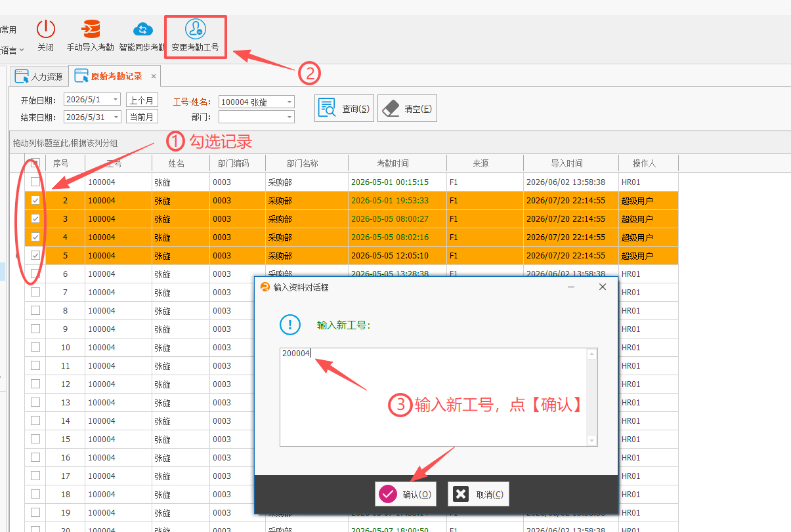Tick the checkbox for row 6
The width and height of the screenshot is (791, 532).
[35, 274]
